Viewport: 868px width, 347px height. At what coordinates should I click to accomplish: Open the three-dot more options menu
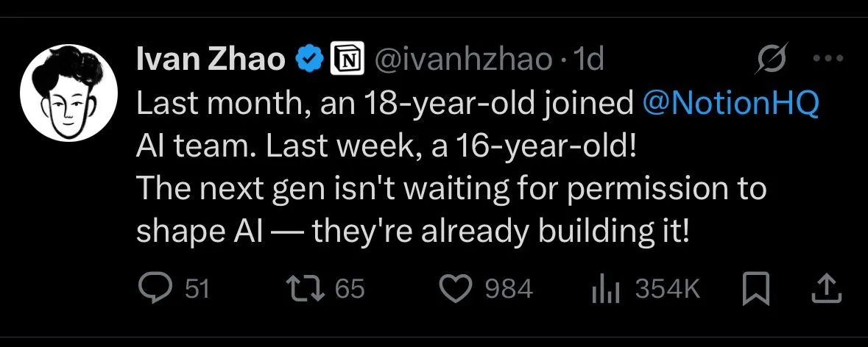click(x=828, y=57)
